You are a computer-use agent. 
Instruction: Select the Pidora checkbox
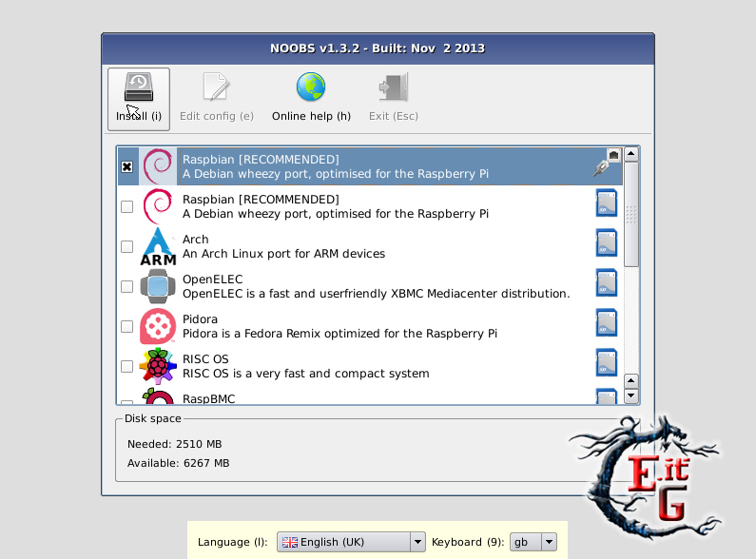[126, 327]
